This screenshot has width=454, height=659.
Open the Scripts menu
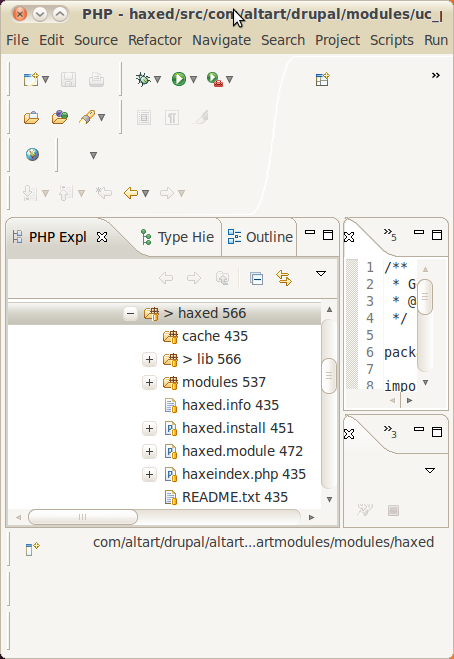pos(392,40)
